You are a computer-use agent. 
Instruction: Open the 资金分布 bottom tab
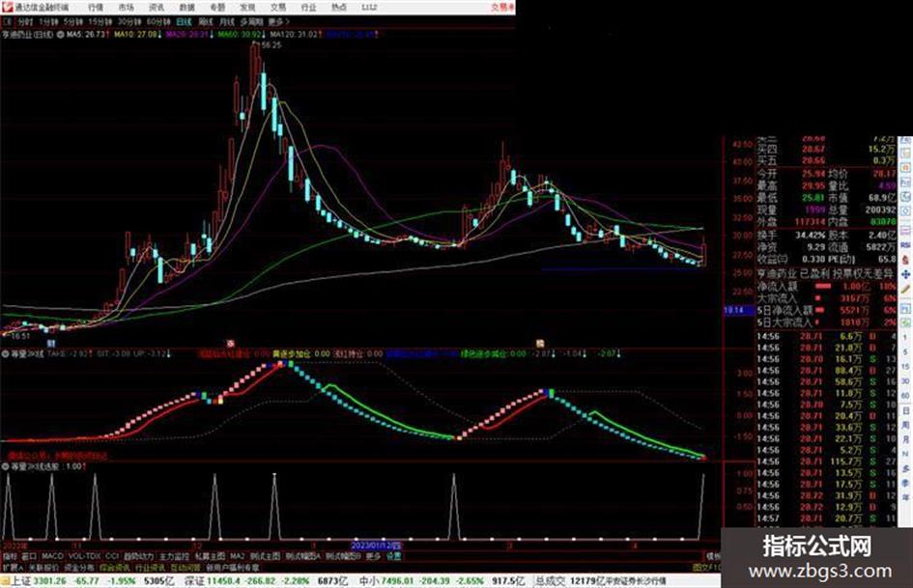(x=79, y=567)
